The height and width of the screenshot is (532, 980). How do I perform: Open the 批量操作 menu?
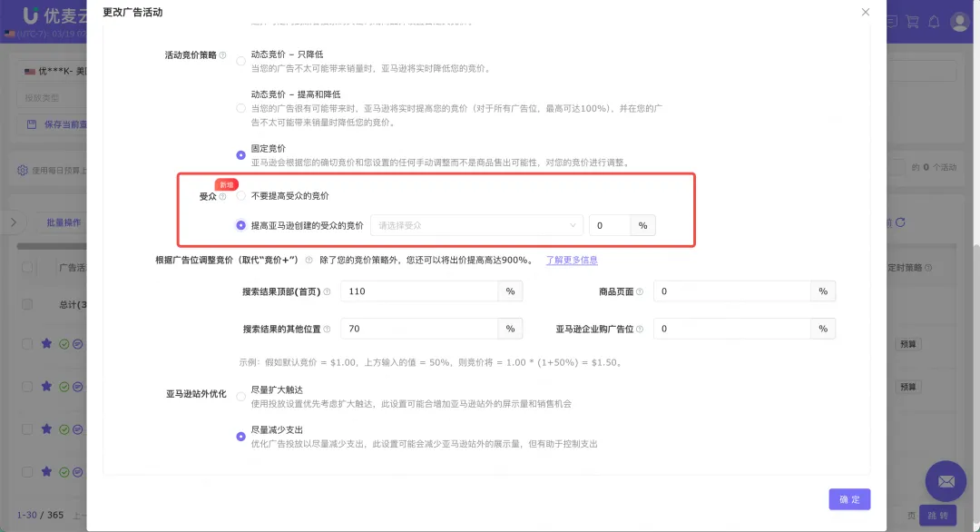click(x=66, y=221)
